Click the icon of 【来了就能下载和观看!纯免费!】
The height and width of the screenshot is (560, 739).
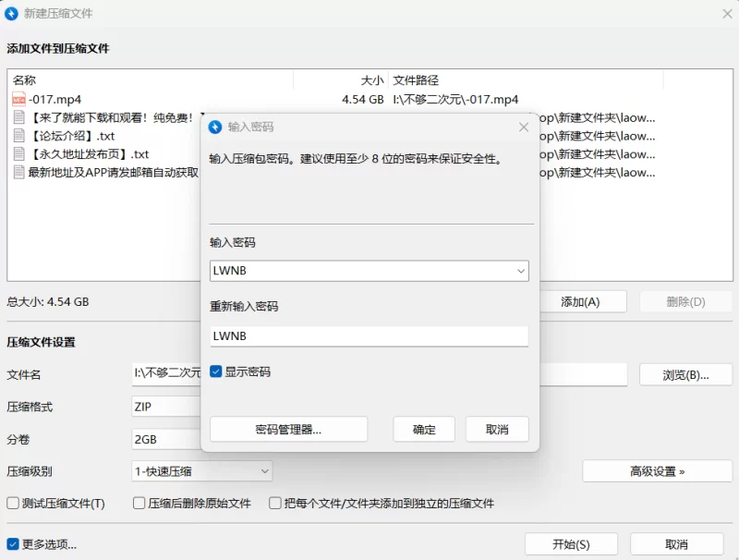click(18, 117)
